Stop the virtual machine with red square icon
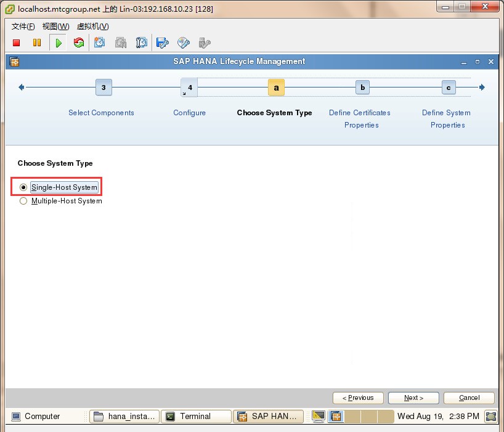Image resolution: width=504 pixels, height=432 pixels. point(17,43)
